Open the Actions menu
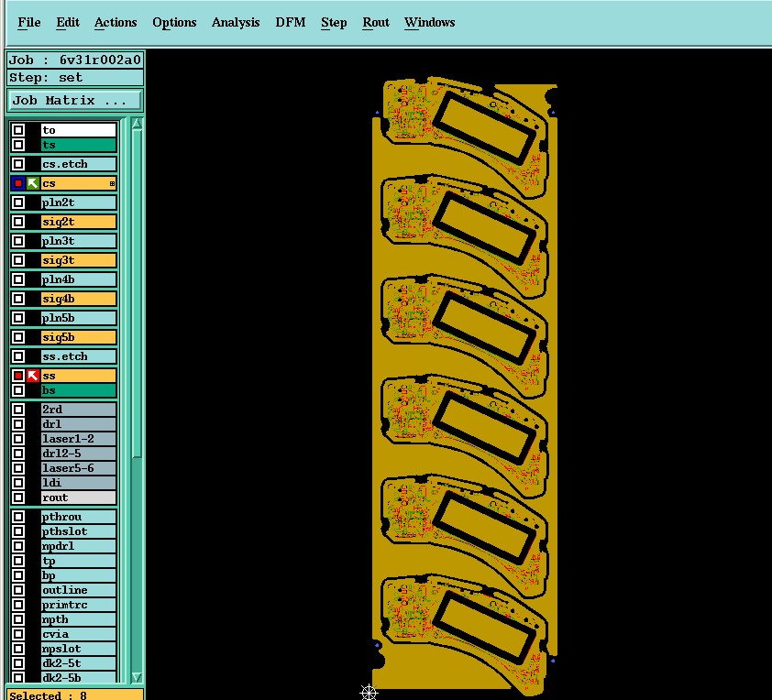772x700 pixels. pyautogui.click(x=116, y=23)
